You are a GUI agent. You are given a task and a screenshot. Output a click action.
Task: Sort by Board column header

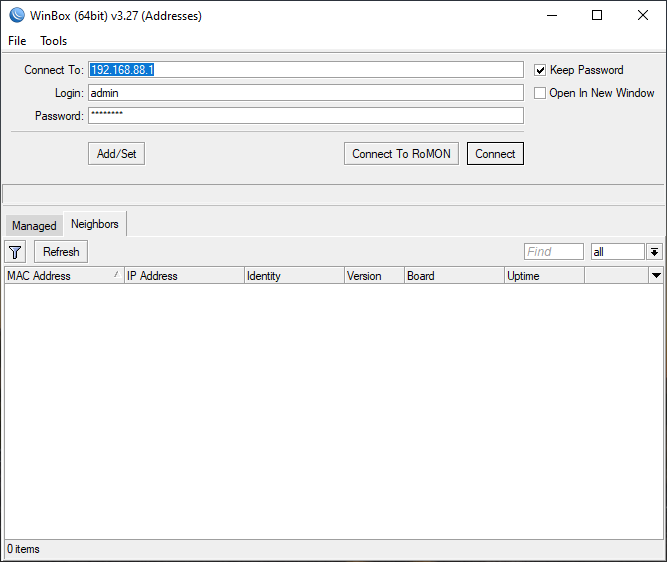pos(454,276)
